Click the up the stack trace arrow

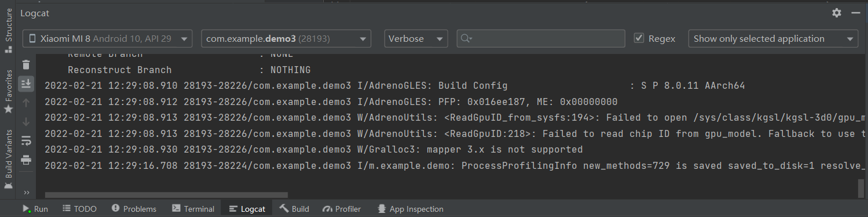[26, 103]
